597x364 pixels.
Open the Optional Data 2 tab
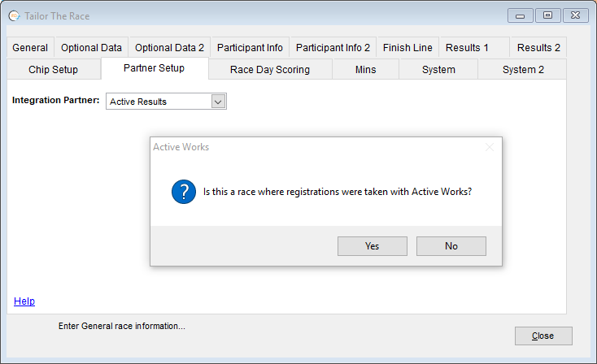[169, 48]
